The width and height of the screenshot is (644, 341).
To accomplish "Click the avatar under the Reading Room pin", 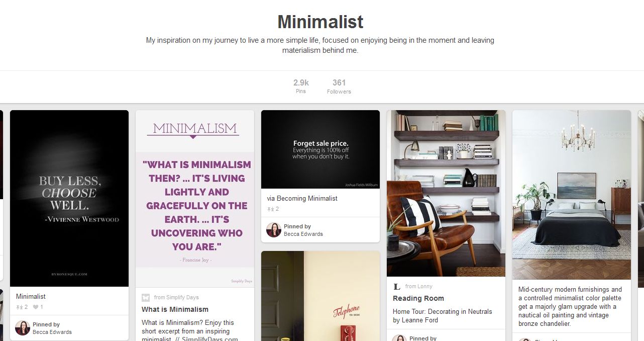I will click(399, 338).
